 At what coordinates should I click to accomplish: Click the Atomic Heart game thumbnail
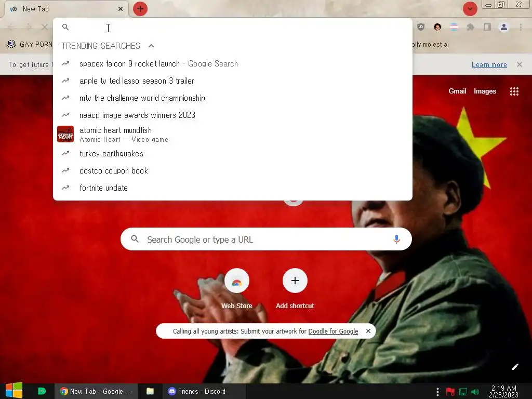[x=65, y=134]
